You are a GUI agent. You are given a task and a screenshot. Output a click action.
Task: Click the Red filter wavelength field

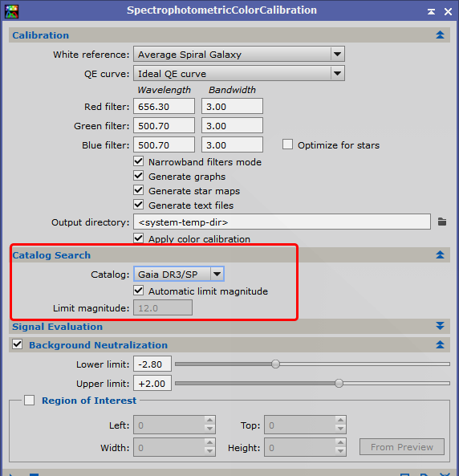point(164,106)
